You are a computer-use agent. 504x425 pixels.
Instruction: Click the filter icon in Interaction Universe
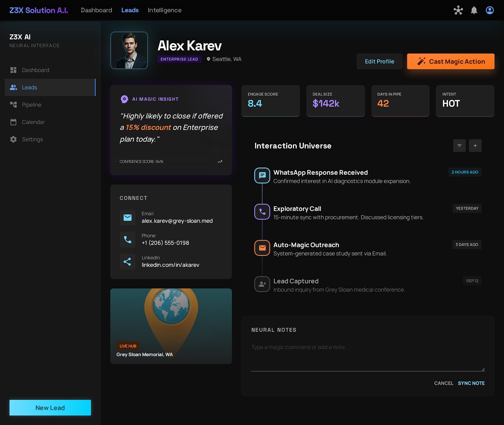click(459, 146)
